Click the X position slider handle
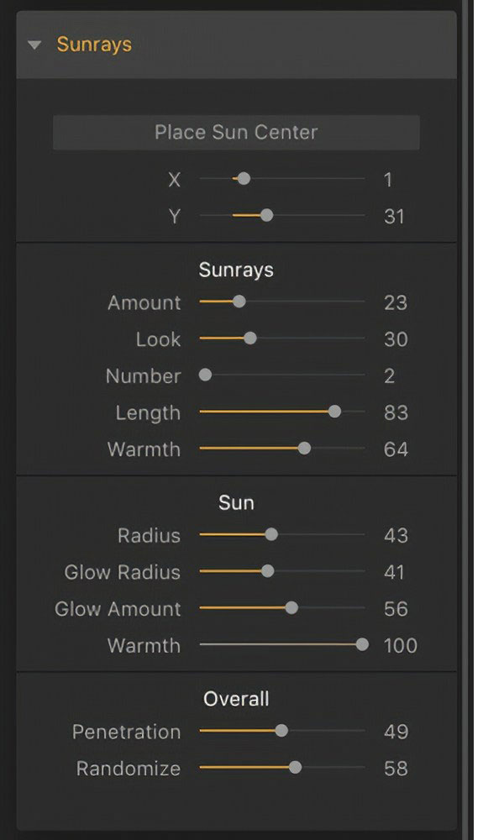The height and width of the screenshot is (840, 504). point(244,179)
